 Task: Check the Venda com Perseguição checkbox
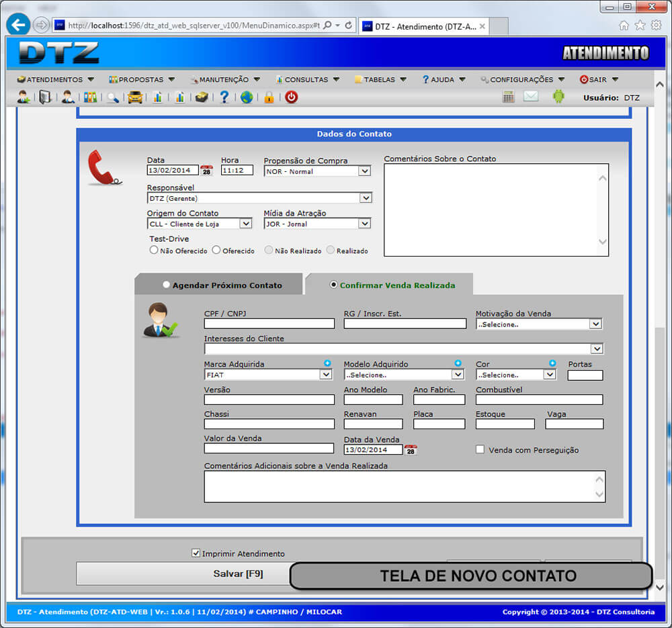480,449
